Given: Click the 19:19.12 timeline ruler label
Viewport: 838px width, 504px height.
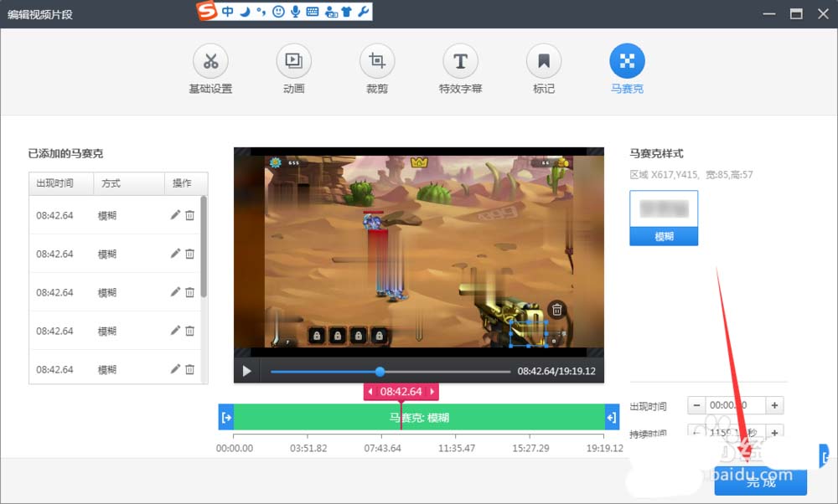Looking at the screenshot, I should (604, 448).
